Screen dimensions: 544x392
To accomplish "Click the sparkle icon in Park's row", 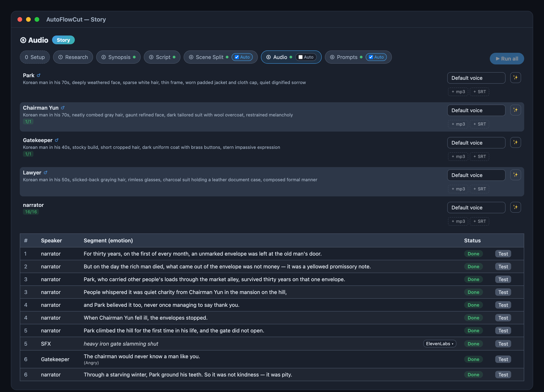I will [515, 78].
